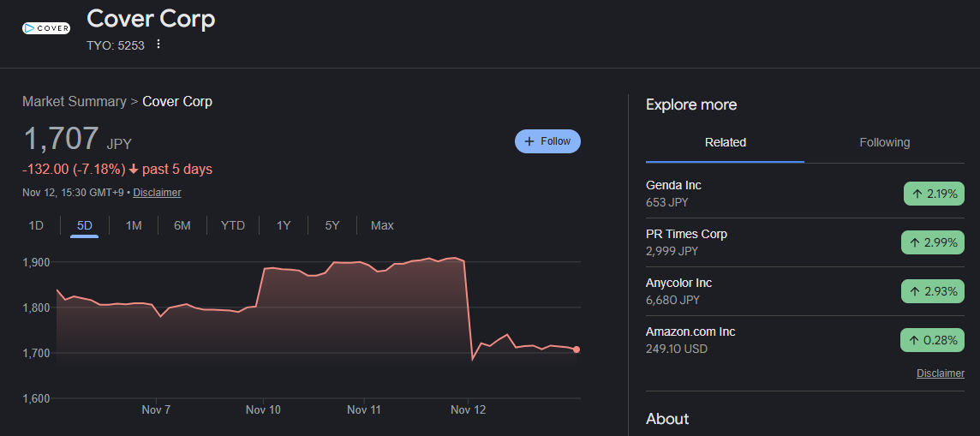Open the three-dot menu beside TYO: 5253
The width and height of the screenshot is (980, 436).
[x=158, y=45]
